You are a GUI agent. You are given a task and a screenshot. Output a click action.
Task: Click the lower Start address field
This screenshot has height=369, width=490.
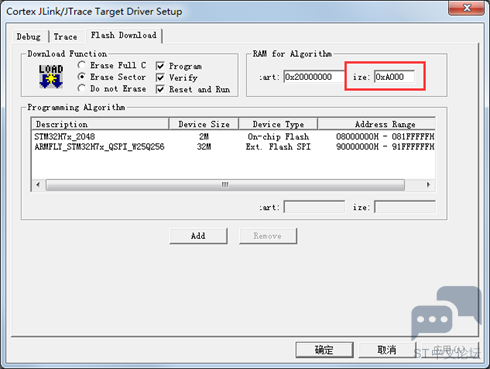(314, 207)
